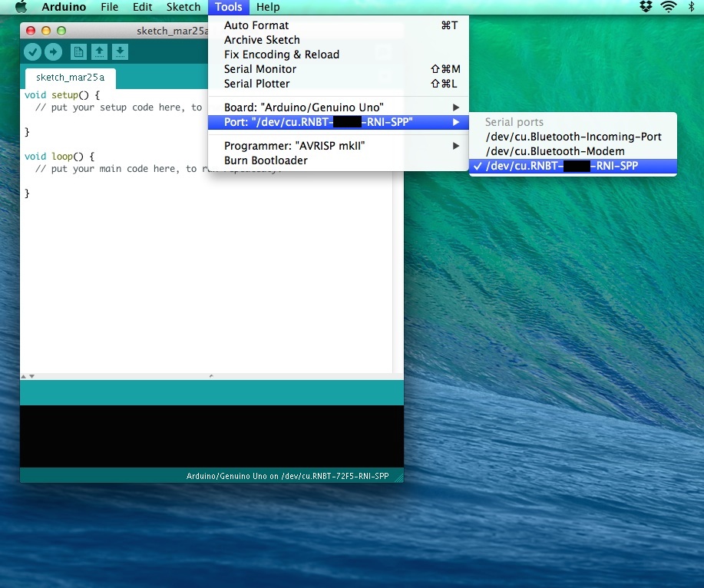Click the status bar board and port text
This screenshot has height=588, width=704.
click(x=287, y=476)
